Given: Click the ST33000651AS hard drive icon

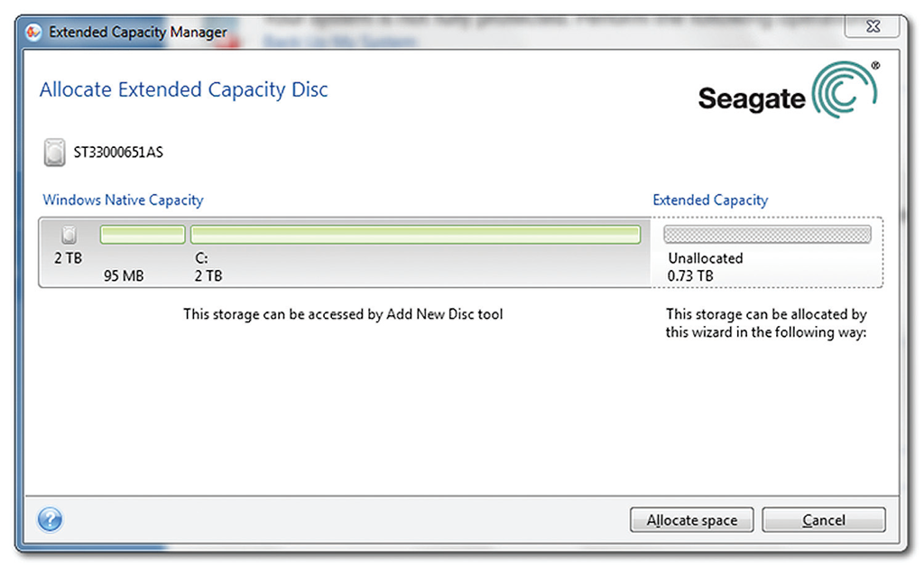Looking at the screenshot, I should point(54,153).
